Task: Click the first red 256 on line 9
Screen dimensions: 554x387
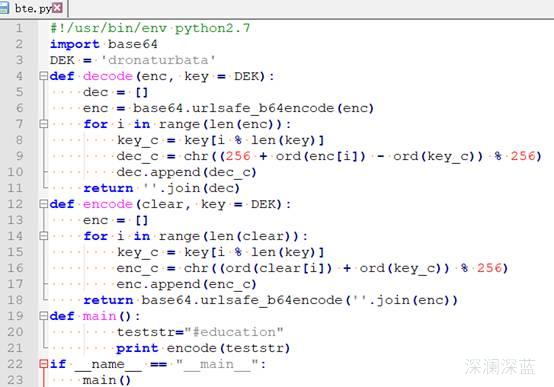Action: (238, 156)
